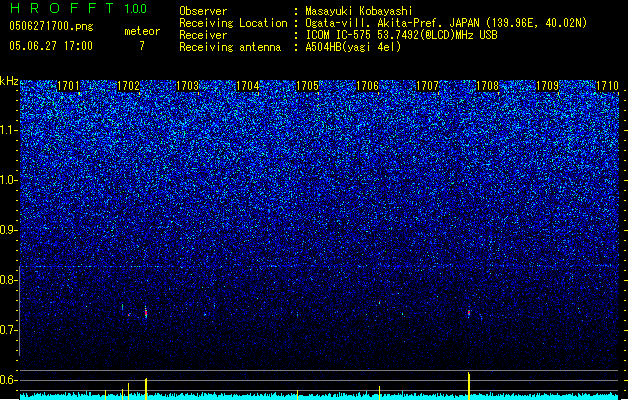
Task: Click the 1709 time marker
Action: [x=548, y=86]
